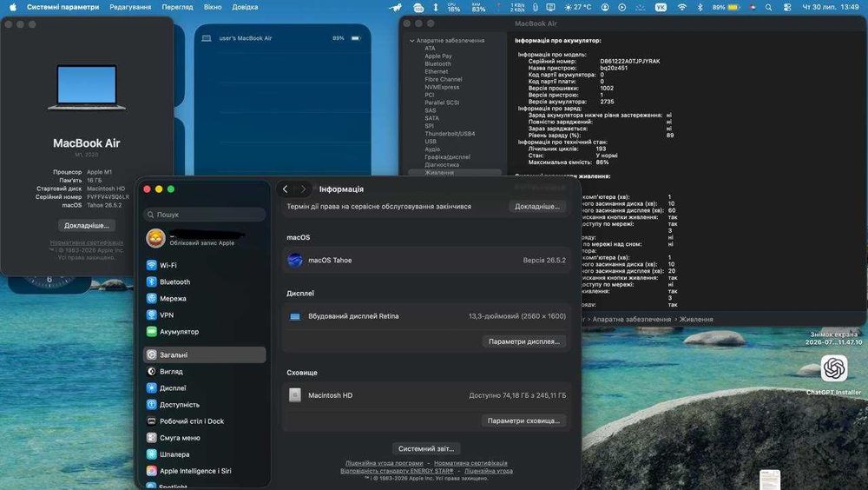Open Нормативна сертифікація link in System Settings

click(x=470, y=463)
